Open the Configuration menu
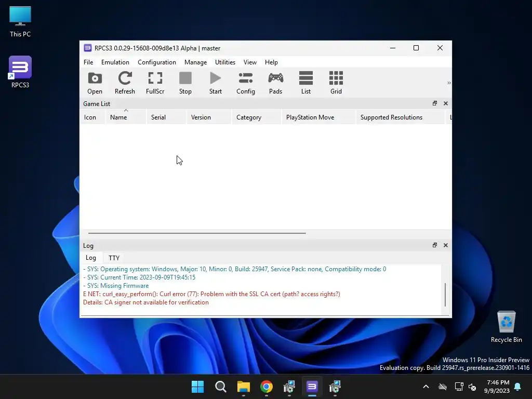532x399 pixels. point(157,62)
